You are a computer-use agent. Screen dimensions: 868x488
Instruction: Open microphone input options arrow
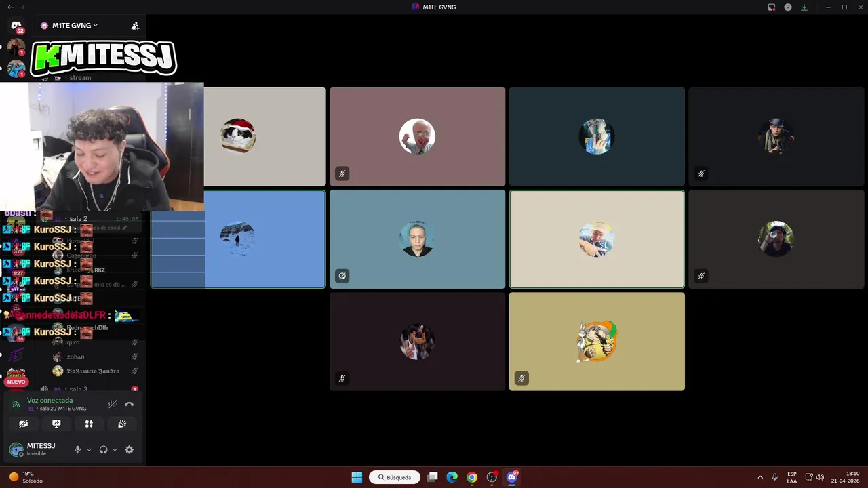pos(89,450)
